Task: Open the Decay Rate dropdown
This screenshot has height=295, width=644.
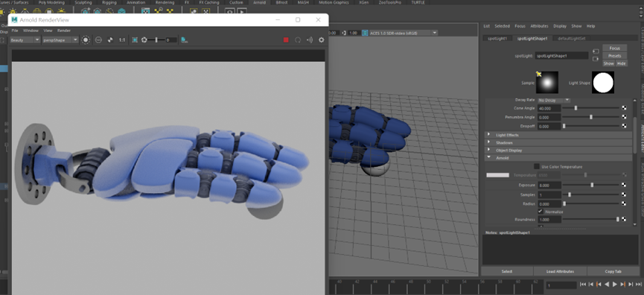Action: 554,100
